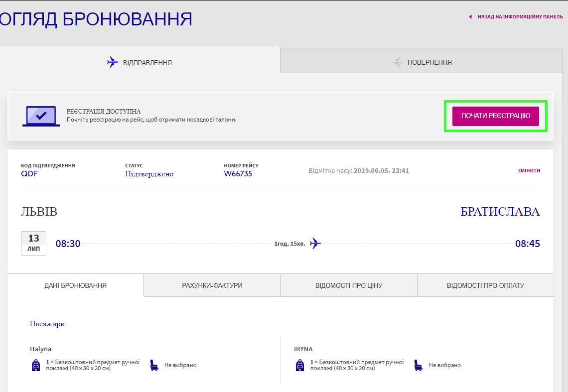Screen dimensions: 568x392
Task: Open the РАХУНКИ-ФАКТУРИ tab
Action: [212, 285]
